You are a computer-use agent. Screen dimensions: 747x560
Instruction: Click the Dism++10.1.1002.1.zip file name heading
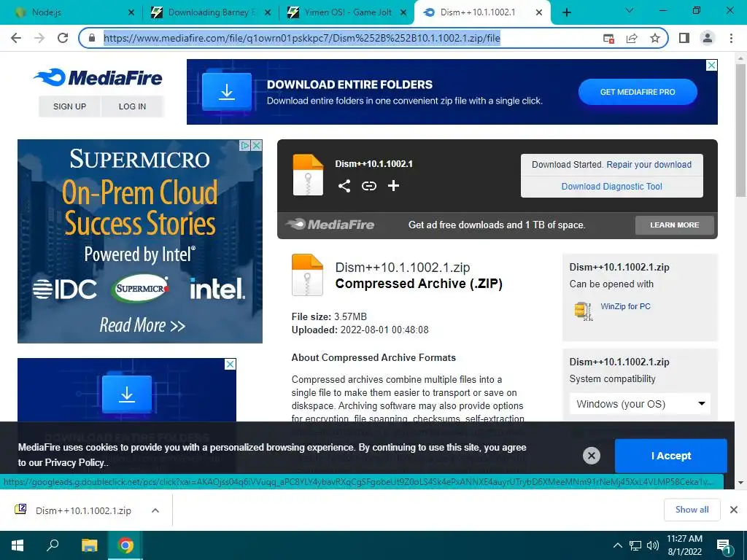point(403,268)
